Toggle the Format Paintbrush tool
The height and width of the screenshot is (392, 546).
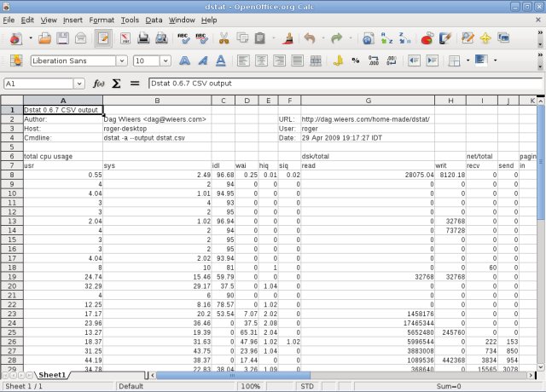(288, 38)
